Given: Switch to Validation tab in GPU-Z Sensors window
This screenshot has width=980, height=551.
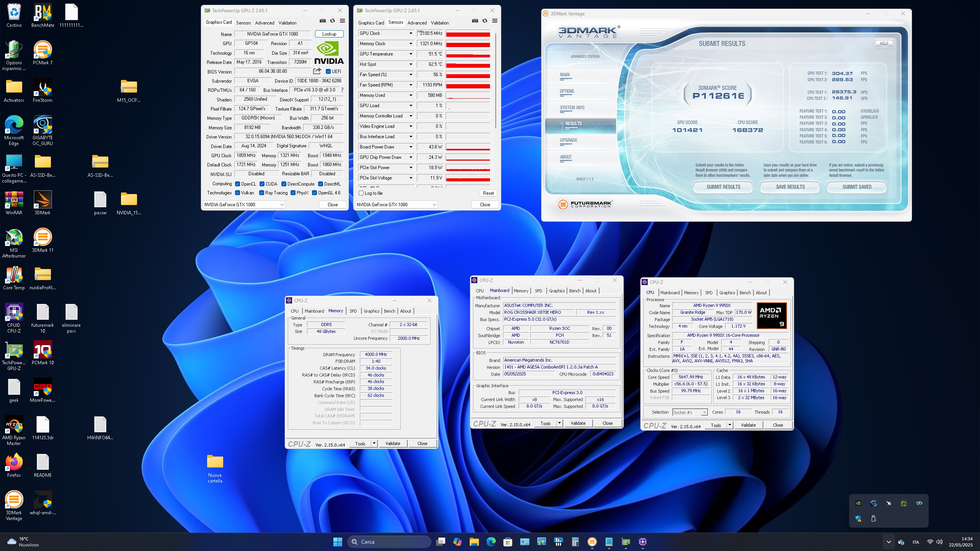Looking at the screenshot, I should (x=439, y=23).
